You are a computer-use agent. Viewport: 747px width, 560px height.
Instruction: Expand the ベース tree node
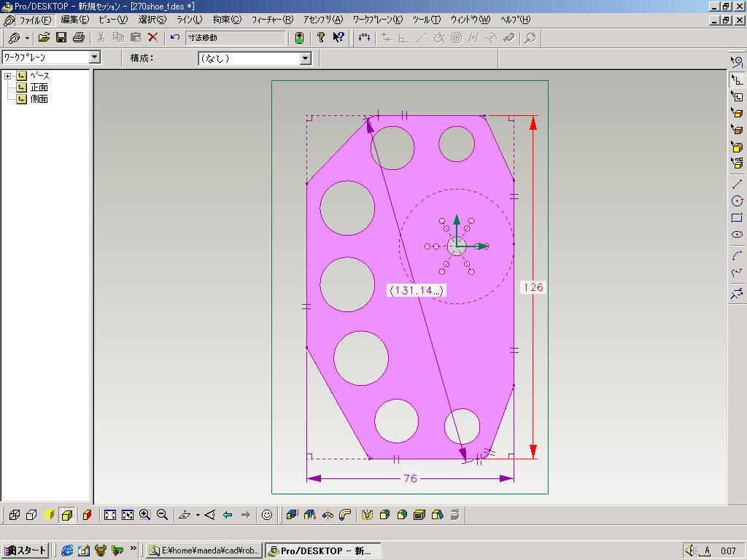[x=8, y=76]
